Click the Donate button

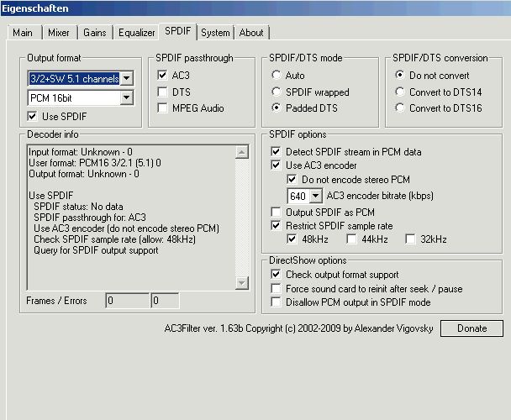471,328
